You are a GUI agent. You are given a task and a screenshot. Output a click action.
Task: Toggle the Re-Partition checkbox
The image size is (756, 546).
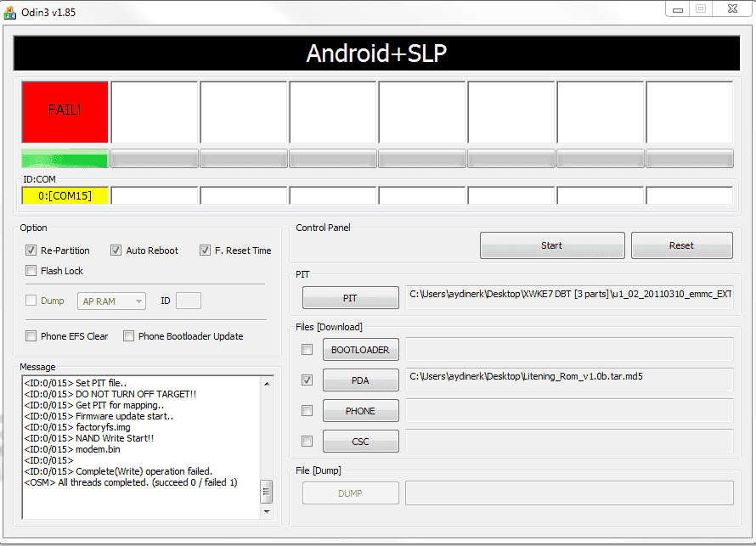pos(31,250)
